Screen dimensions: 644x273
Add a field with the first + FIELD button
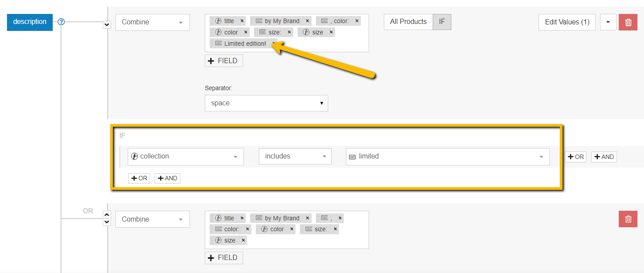tap(224, 61)
